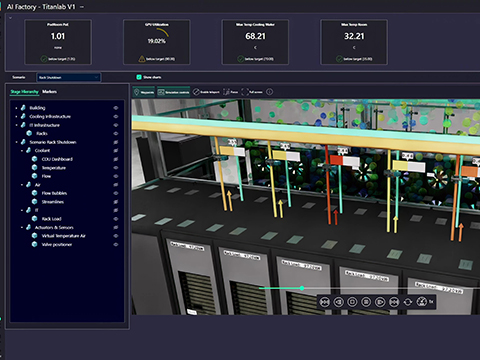Click the Waypoints pin icon button
This screenshot has height=360, width=480.
(x=144, y=92)
